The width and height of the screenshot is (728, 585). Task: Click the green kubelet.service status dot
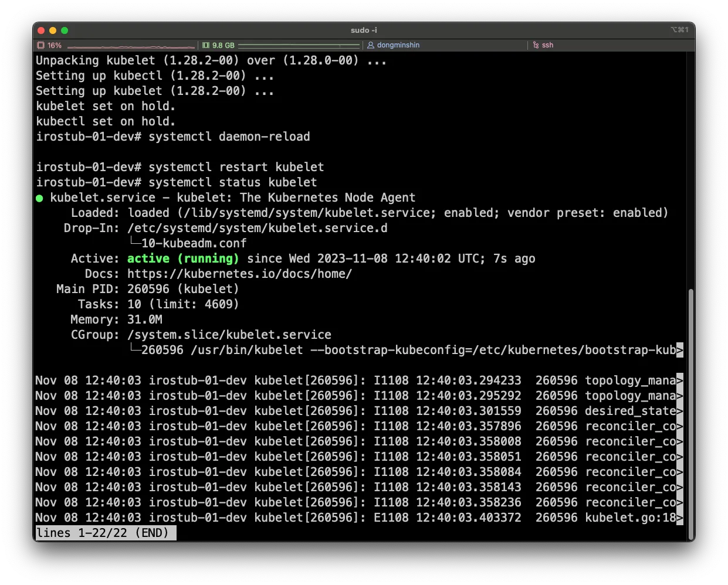click(39, 198)
